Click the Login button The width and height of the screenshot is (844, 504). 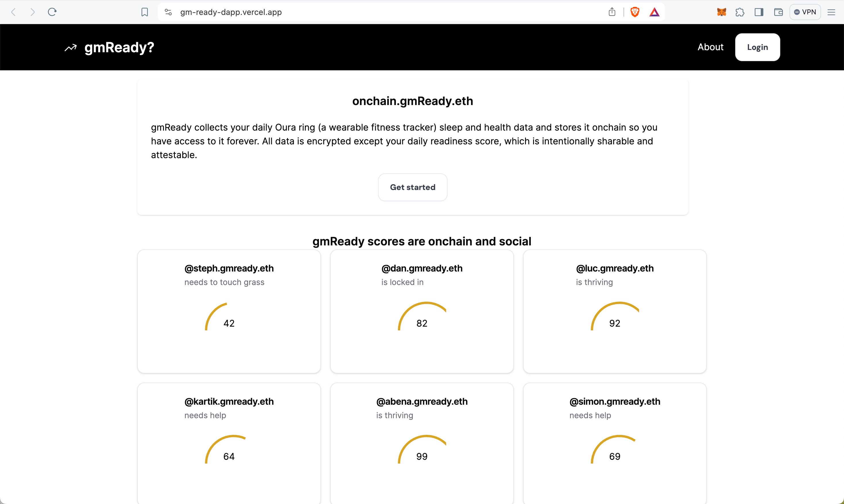pyautogui.click(x=757, y=47)
